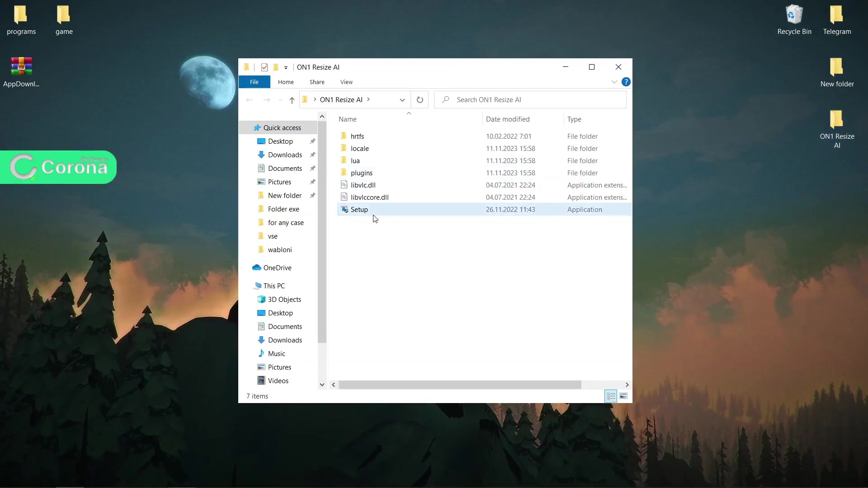This screenshot has height=488, width=868.
Task: Select the Telegram desktop folder
Action: (x=837, y=20)
